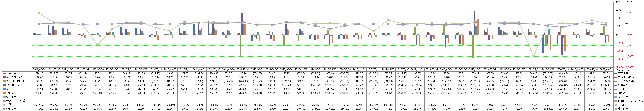Click the 法人税 row header label
644x111 pixels.
point(10,89)
